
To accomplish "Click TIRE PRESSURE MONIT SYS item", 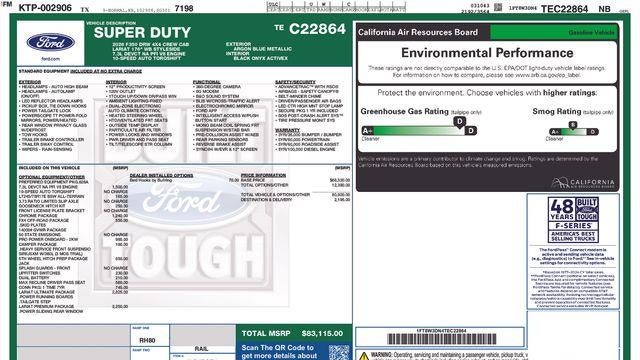I will point(305,120).
